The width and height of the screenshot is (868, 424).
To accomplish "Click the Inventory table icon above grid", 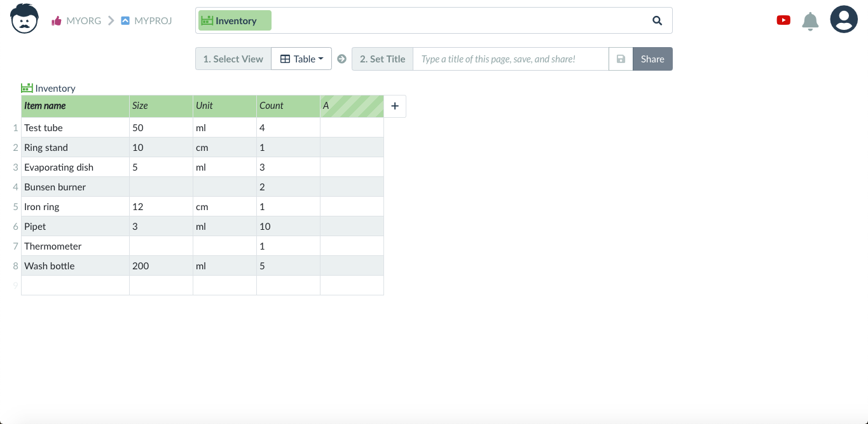I will [x=27, y=88].
